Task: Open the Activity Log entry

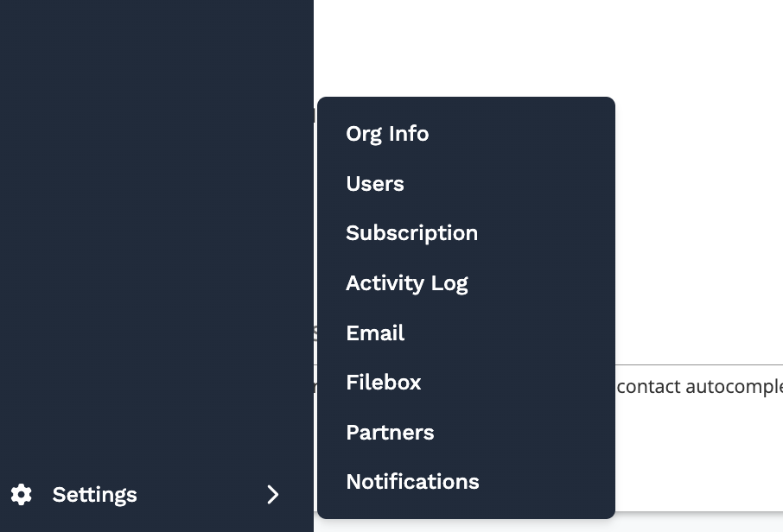Action: 406,283
